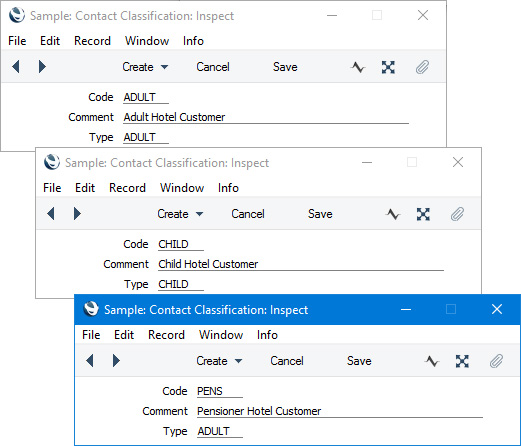Save the PENS classification record

(359, 361)
